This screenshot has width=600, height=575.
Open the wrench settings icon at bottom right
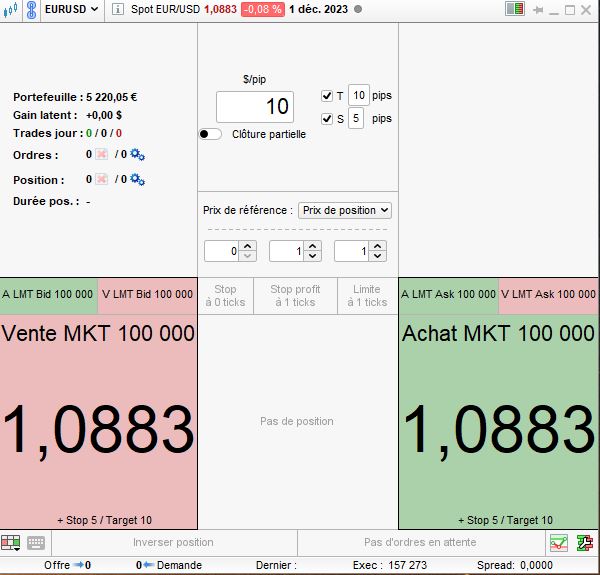(x=585, y=543)
